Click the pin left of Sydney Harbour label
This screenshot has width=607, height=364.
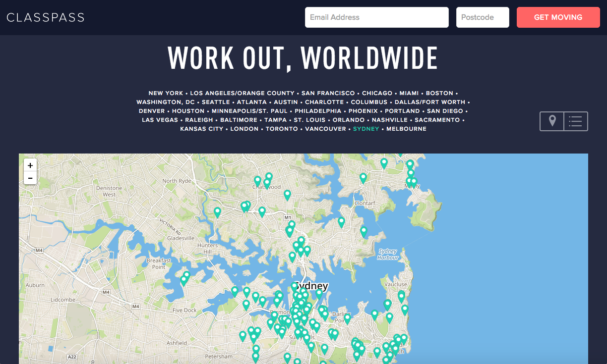(364, 231)
